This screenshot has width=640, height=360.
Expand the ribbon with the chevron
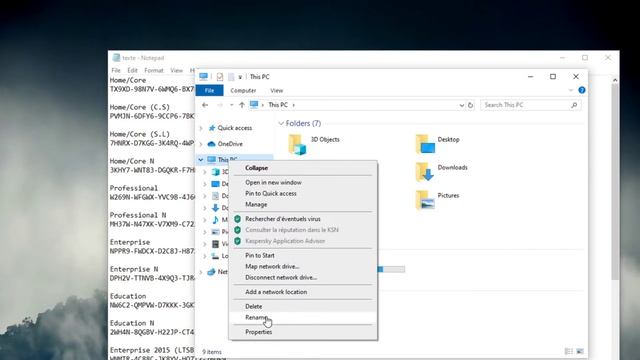[571, 90]
